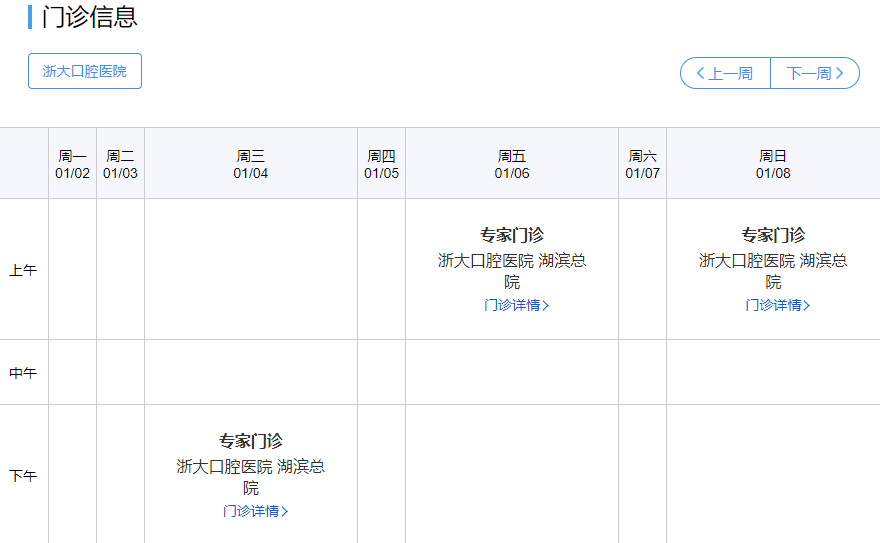Click the 门诊信息 section heading
This screenshot has height=543, width=880.
(x=90, y=17)
